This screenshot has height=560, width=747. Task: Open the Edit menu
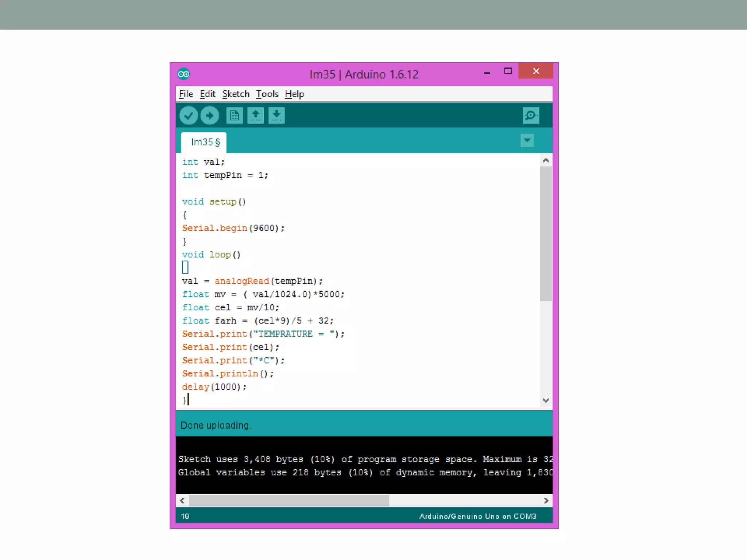click(x=208, y=94)
